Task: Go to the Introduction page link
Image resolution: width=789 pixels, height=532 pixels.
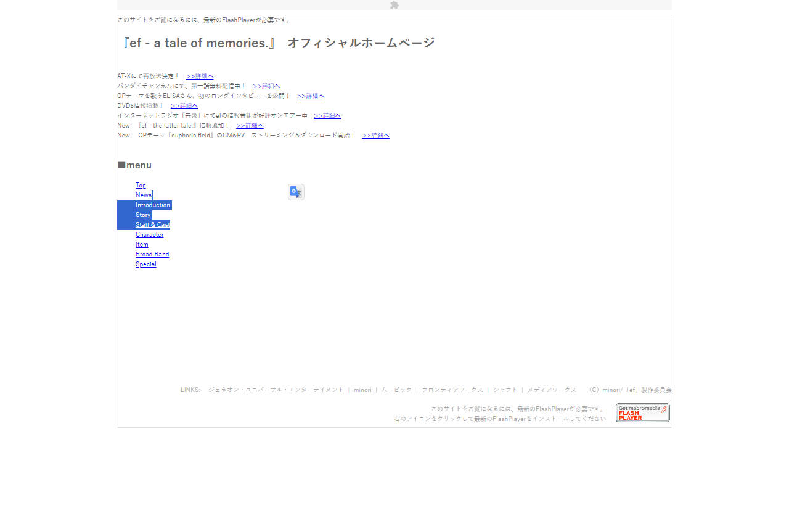Action: pyautogui.click(x=152, y=205)
